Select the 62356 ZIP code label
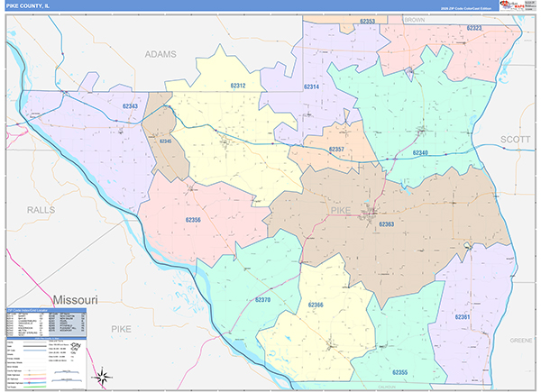Viewport: 541px width, 392px height. [188, 220]
